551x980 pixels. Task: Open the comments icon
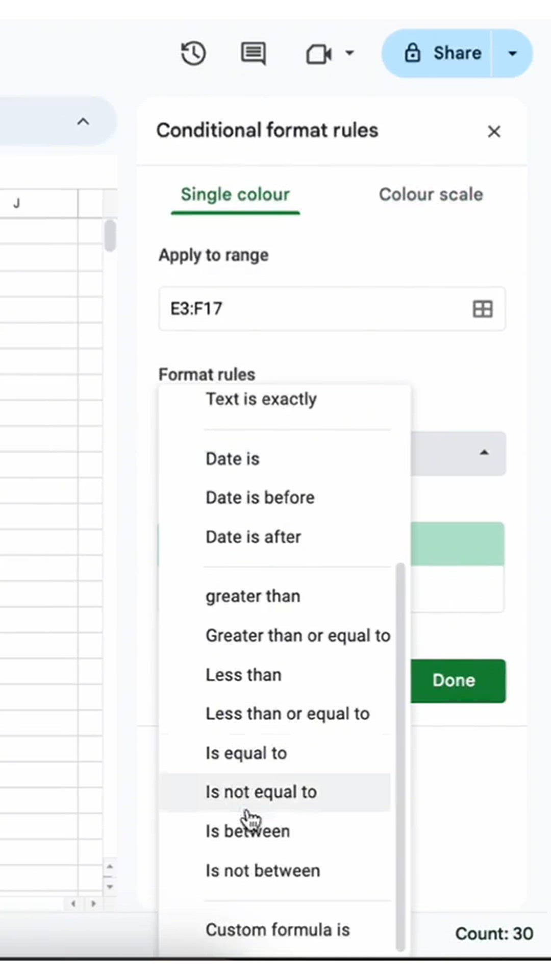[x=253, y=53]
